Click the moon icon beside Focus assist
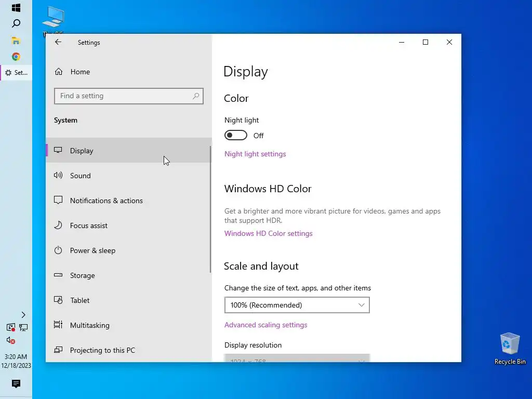Screen dimensions: 532x399 [58, 225]
